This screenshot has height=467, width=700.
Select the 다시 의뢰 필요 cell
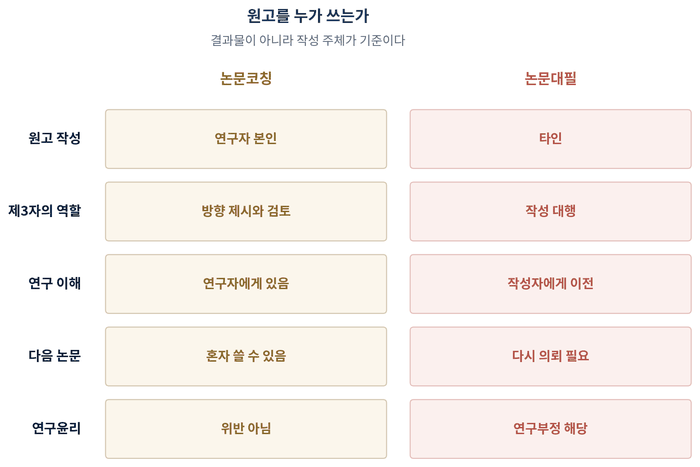550,356
